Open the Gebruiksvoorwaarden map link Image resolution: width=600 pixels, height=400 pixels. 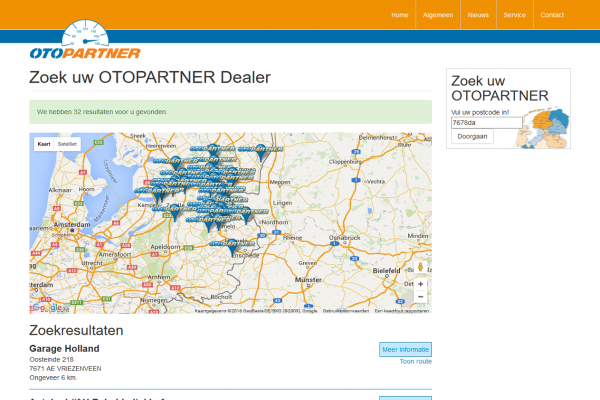[x=346, y=311]
